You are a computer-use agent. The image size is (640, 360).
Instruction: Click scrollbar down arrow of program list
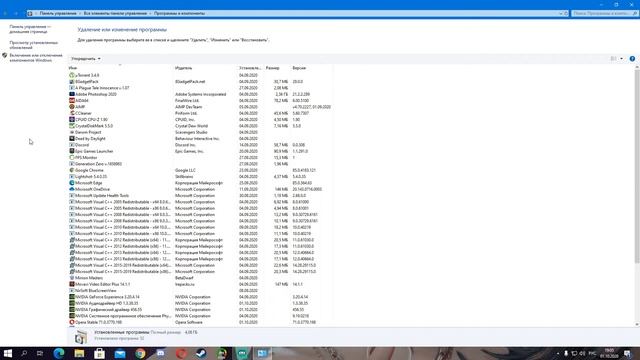tap(637, 324)
